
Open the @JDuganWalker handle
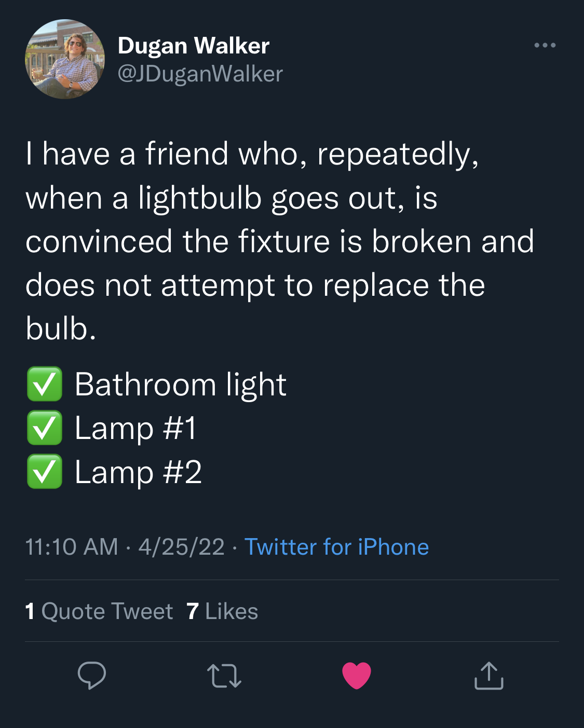pyautogui.click(x=200, y=74)
